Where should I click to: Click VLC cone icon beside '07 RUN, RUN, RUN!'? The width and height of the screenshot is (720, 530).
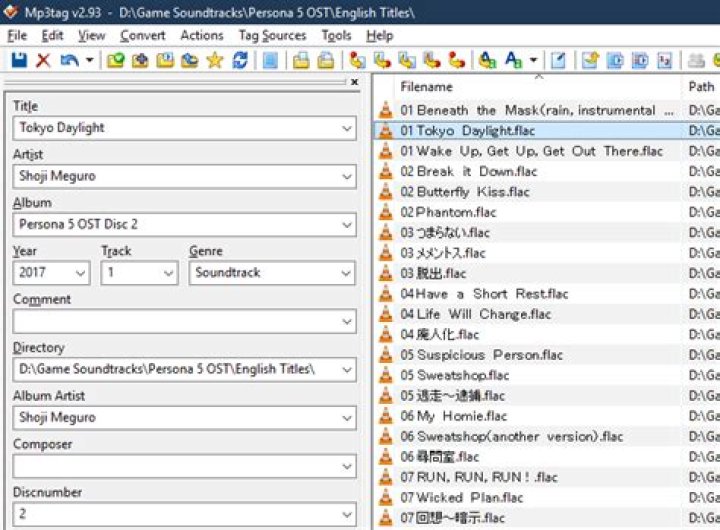[x=386, y=477]
